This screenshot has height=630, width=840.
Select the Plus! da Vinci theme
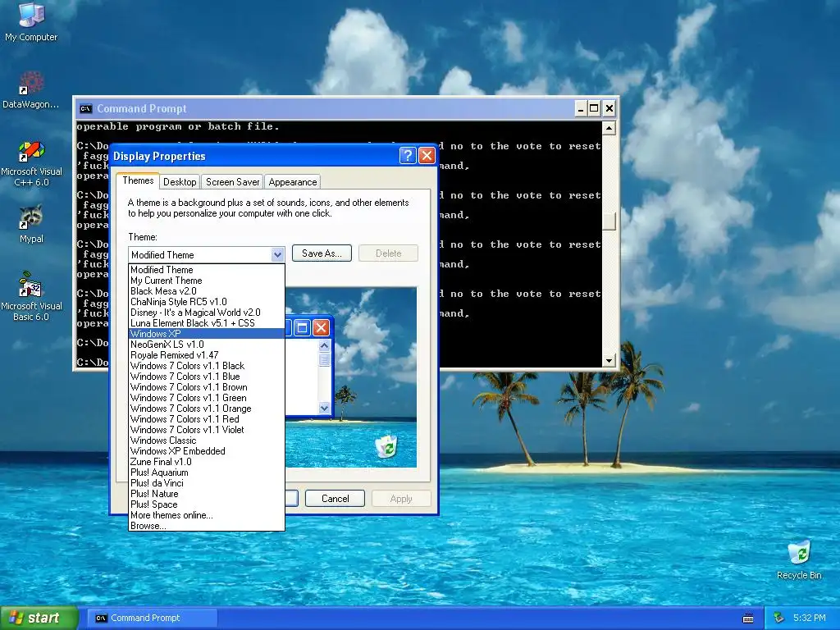207,482
